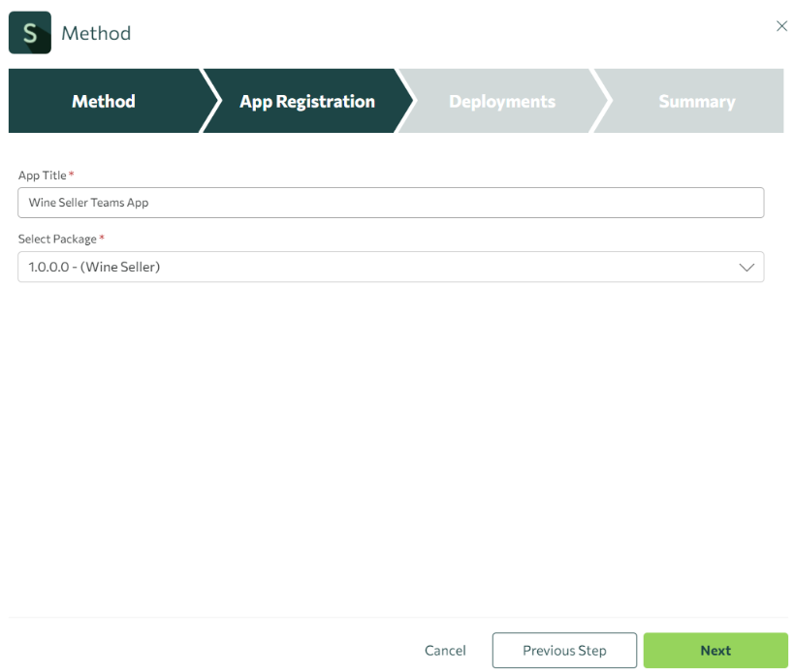Viewport: 794px width, 672px height.
Task: Click the selected 1.0.0.0 - (Wine Seller) value
Action: point(94,267)
